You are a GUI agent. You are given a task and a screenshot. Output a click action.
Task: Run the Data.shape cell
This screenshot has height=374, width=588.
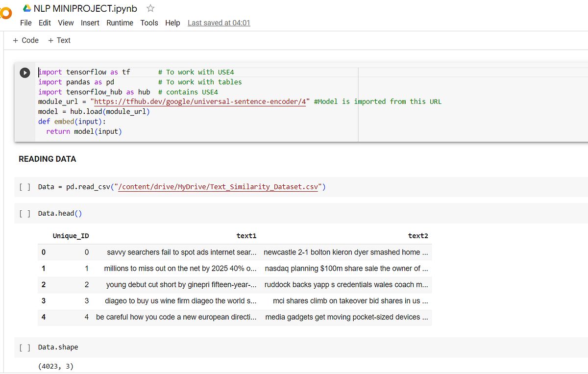(24, 347)
